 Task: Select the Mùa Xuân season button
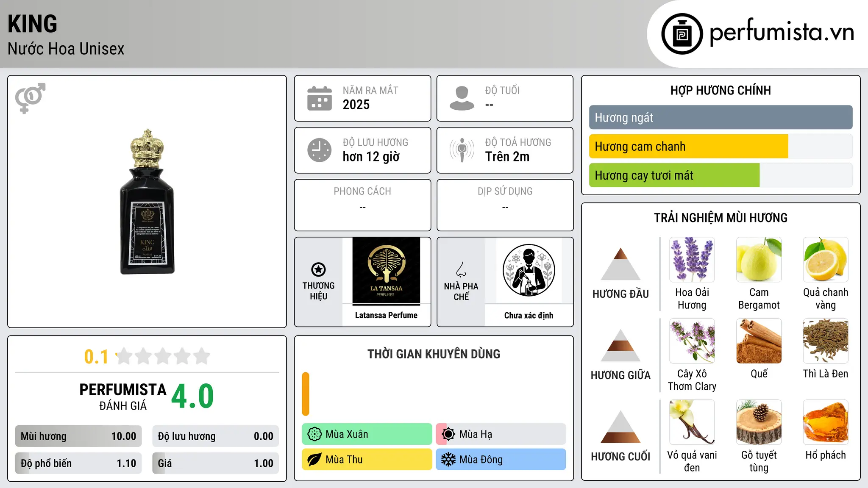[367, 434]
